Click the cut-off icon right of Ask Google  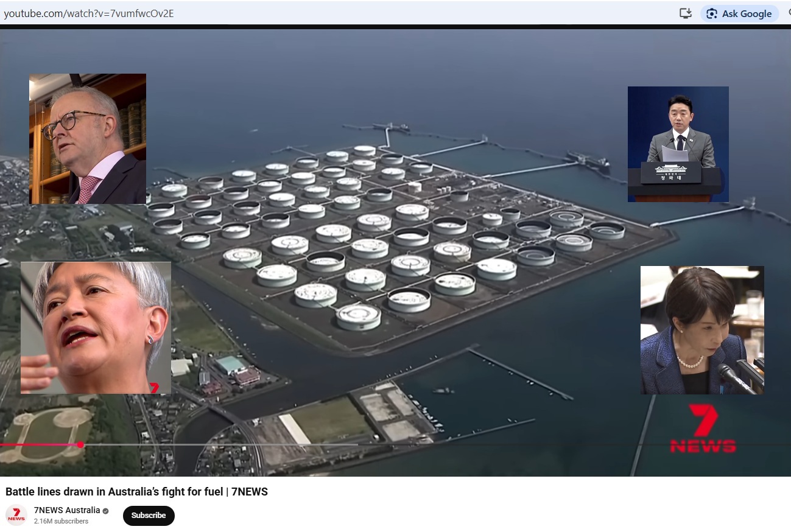point(787,13)
